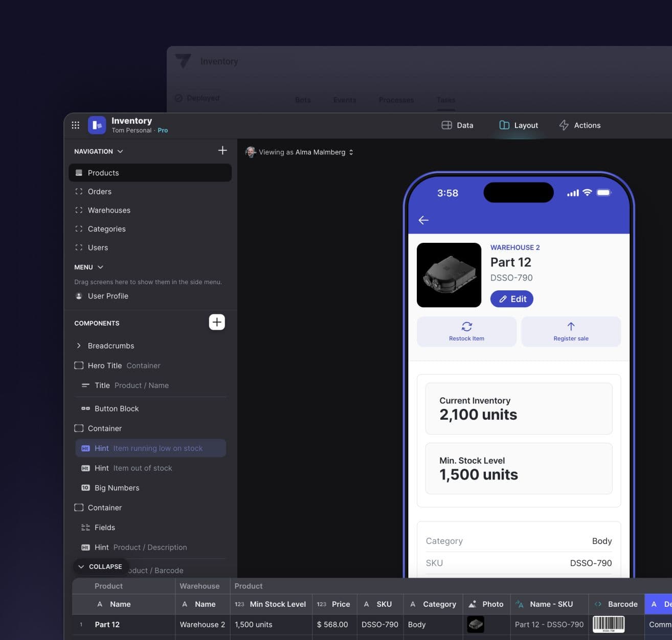Click the Pro plan label

[x=163, y=130]
